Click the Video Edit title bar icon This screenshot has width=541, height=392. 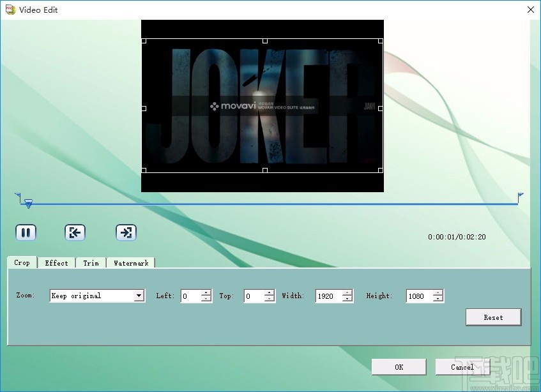click(x=9, y=10)
